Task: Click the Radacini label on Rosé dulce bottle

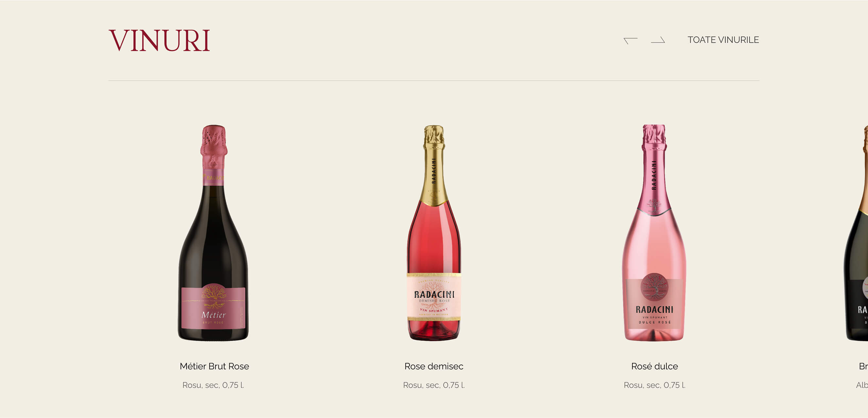Action: coord(654,303)
